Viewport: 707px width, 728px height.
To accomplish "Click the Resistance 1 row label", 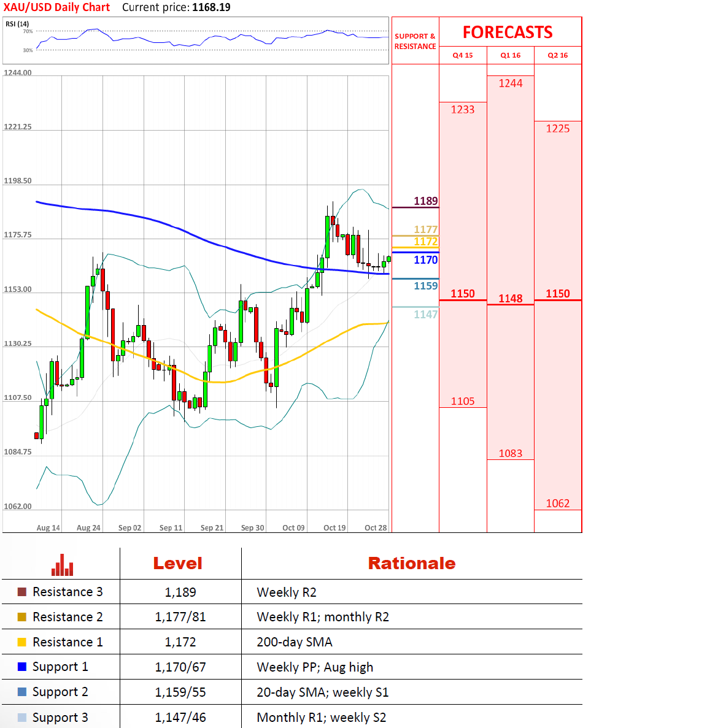I will tap(68, 642).
